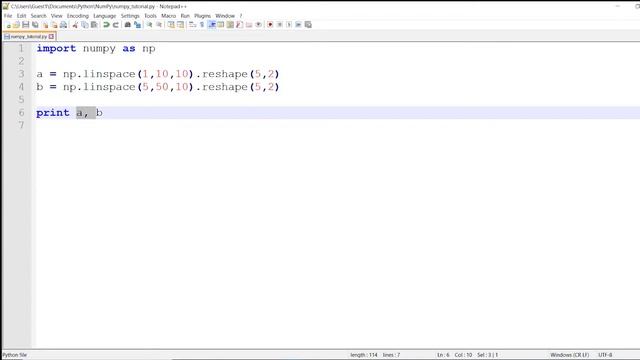Image resolution: width=640 pixels, height=360 pixels.
Task: Click 'Ln : 6' status bar entry
Action: click(x=443, y=355)
